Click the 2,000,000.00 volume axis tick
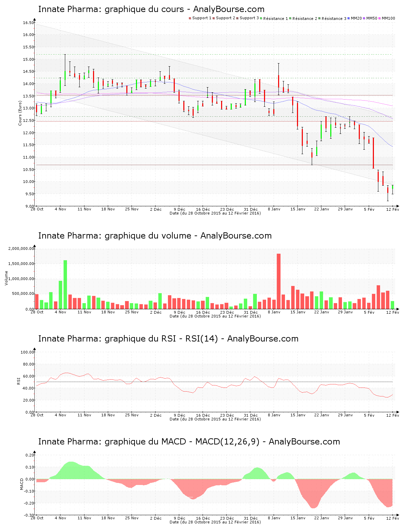Screen dimensions: 412x532 [21, 248]
